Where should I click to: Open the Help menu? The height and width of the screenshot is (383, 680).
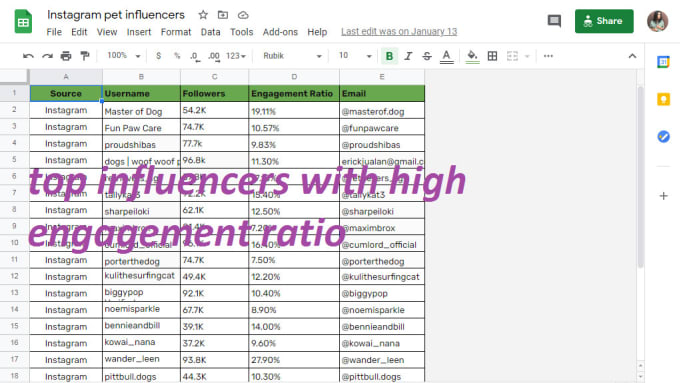pyautogui.click(x=317, y=32)
